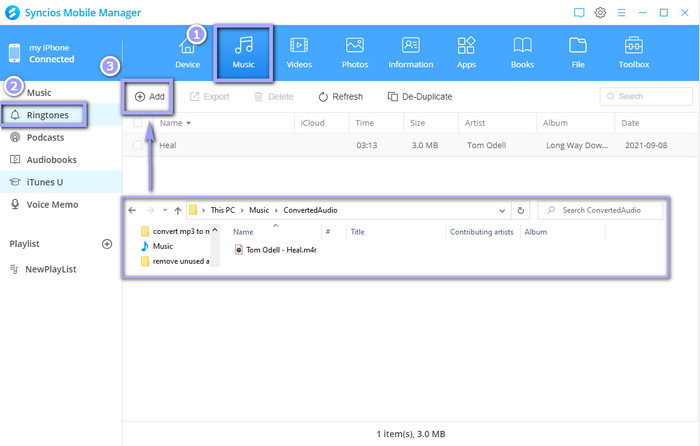Expand the address bar history dropdown
Screen dimensions: 700x446
point(502,211)
